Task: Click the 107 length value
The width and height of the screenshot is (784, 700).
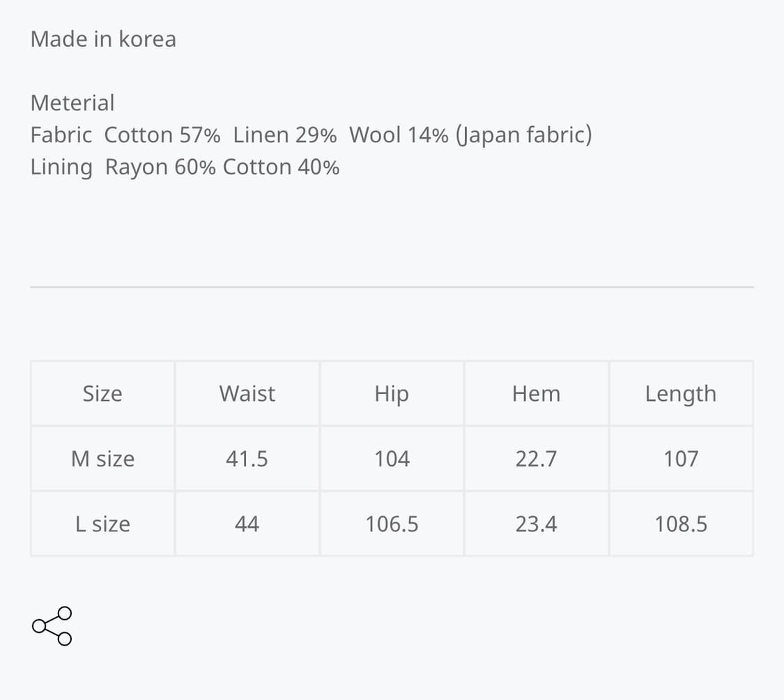Action: click(x=680, y=459)
